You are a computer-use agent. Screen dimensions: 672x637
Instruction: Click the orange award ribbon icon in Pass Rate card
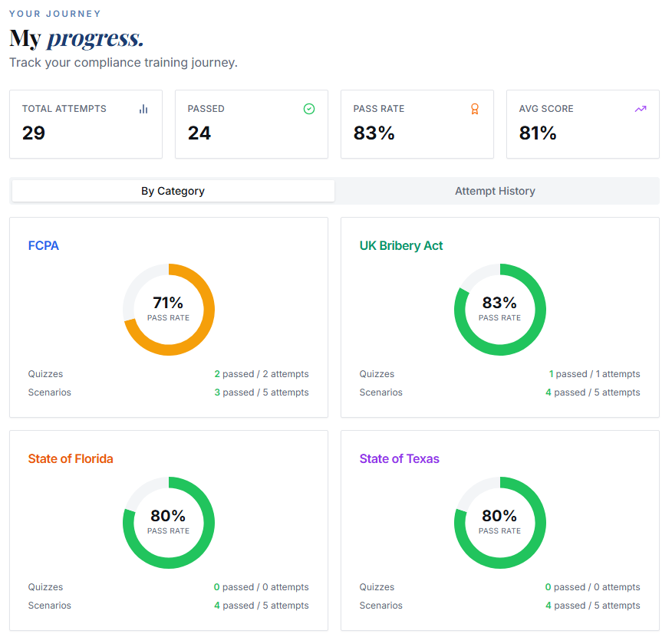click(474, 109)
